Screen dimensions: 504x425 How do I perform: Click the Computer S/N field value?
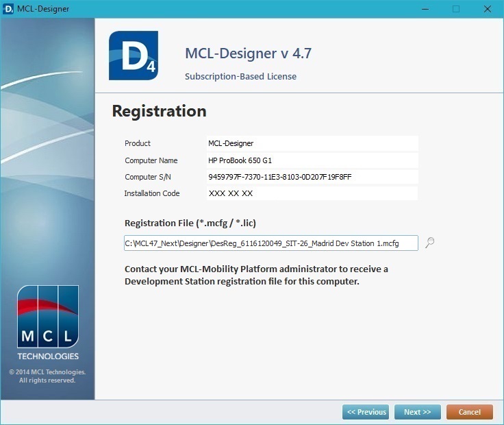point(312,177)
